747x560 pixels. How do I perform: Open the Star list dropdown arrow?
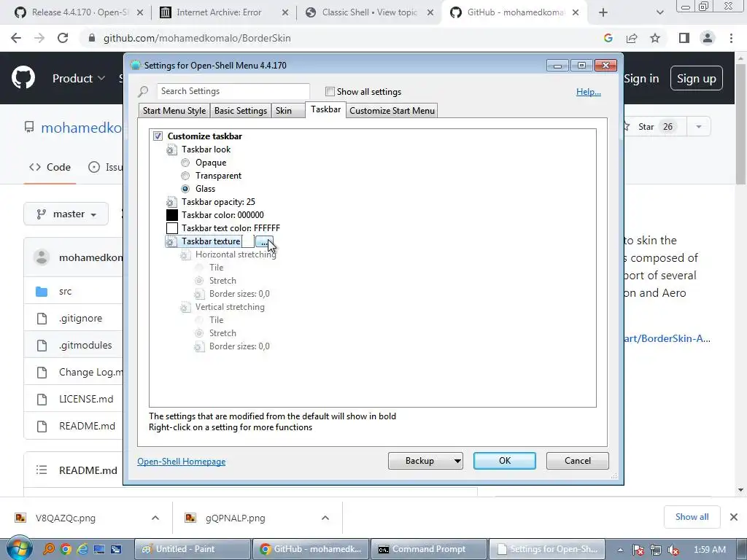[x=698, y=127]
